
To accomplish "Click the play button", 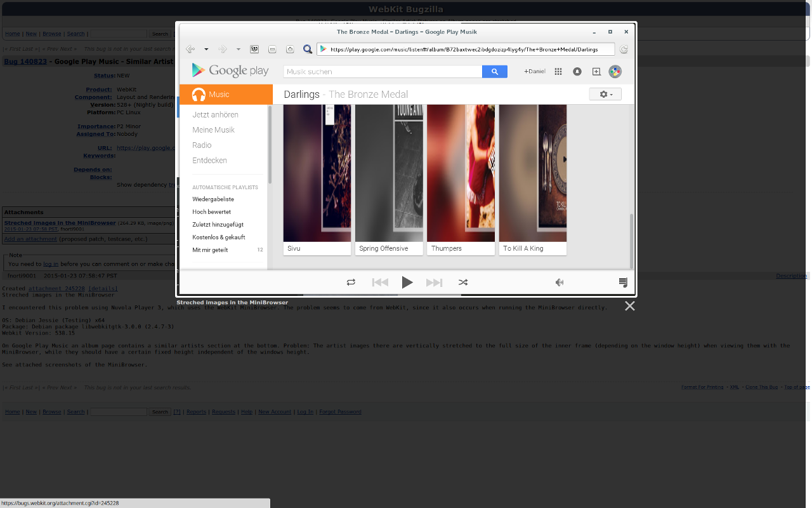I will 407,283.
